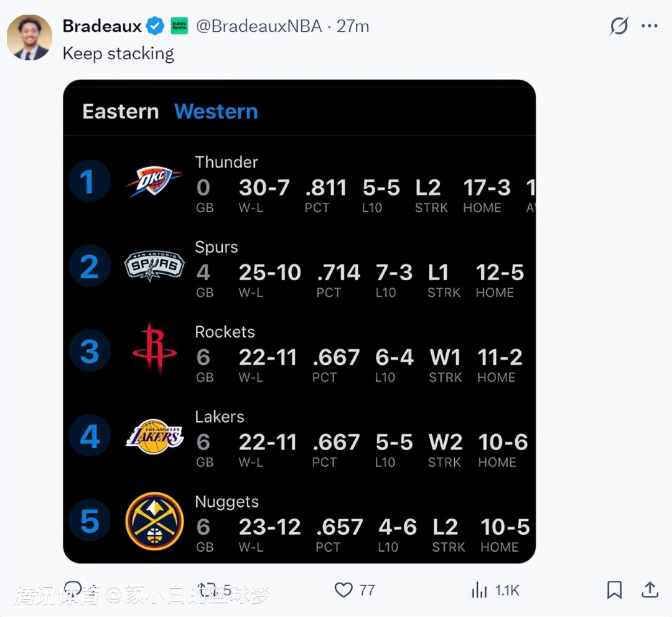This screenshot has width=672, height=617.
Task: Open the Grok explain icon
Action: [x=618, y=26]
